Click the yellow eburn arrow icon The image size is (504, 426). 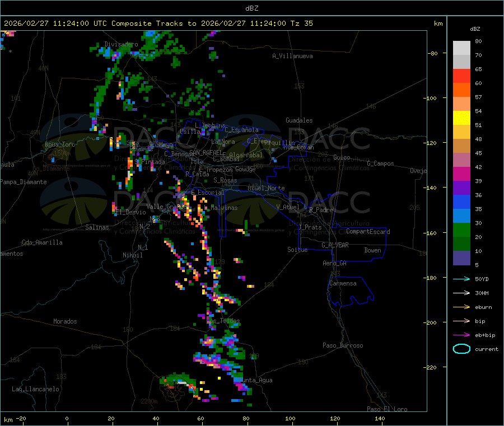pos(461,307)
